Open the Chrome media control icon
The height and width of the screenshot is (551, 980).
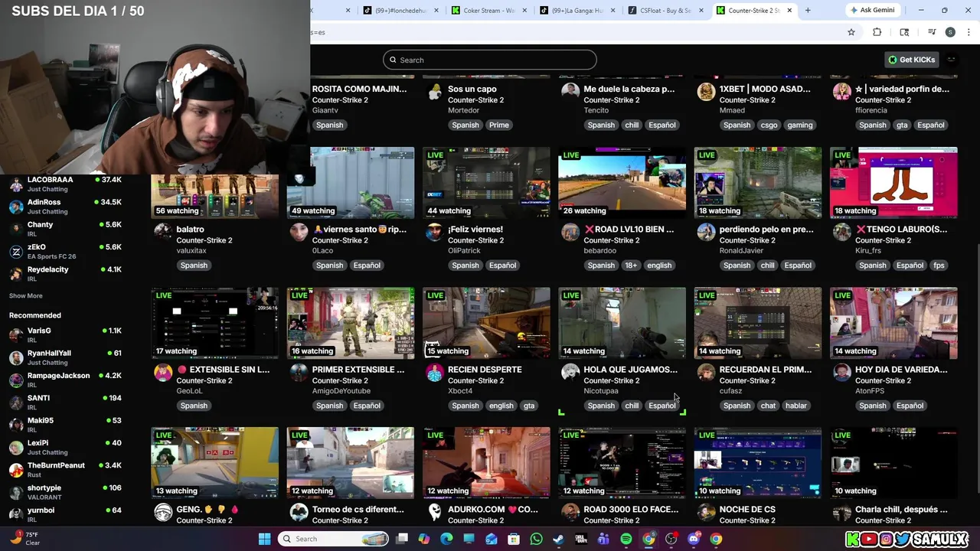(x=932, y=32)
